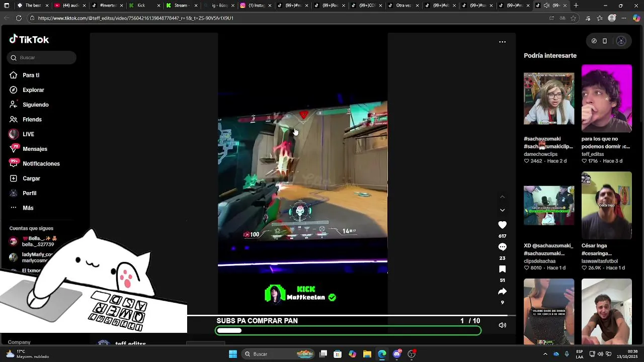Click the circular icon above Podría interesarte
Image resolution: width=644 pixels, height=362 pixels.
coord(594,41)
